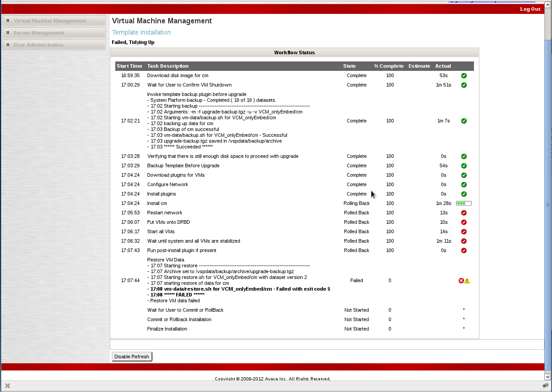Viewport: 552px width, 392px height.
Task: Click the Start Time column header
Action: coord(130,66)
